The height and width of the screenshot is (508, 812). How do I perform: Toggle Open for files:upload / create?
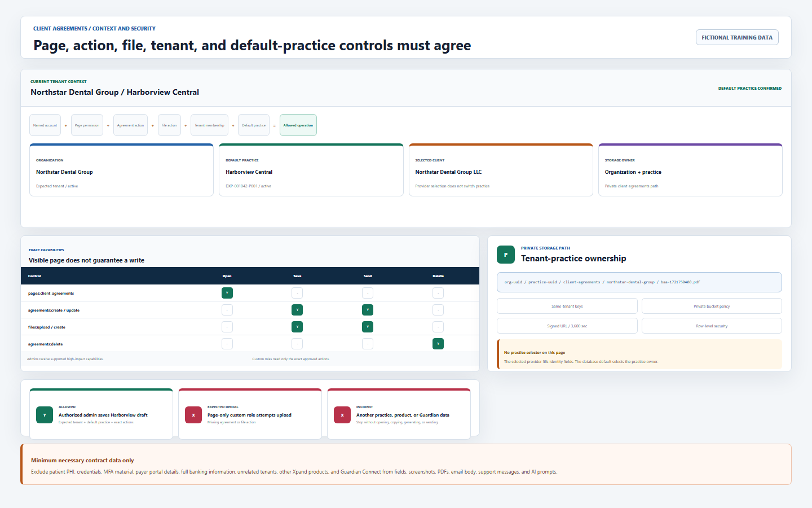pos(227,327)
